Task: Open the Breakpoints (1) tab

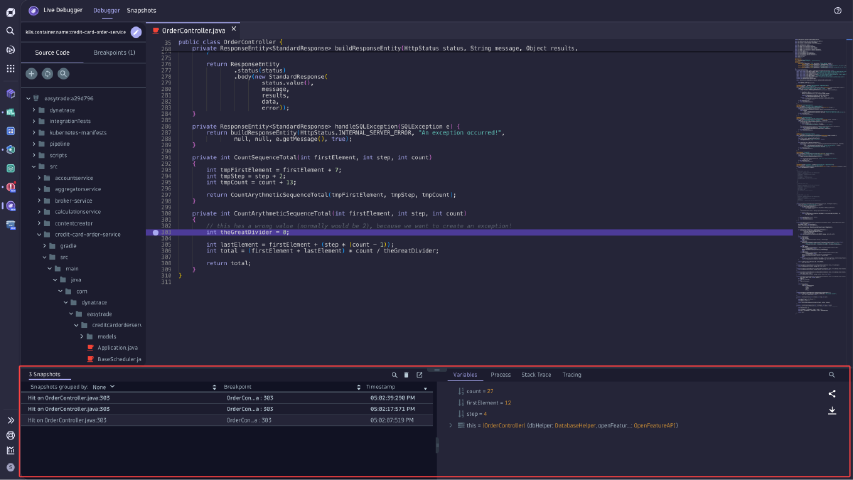Action: pos(114,52)
